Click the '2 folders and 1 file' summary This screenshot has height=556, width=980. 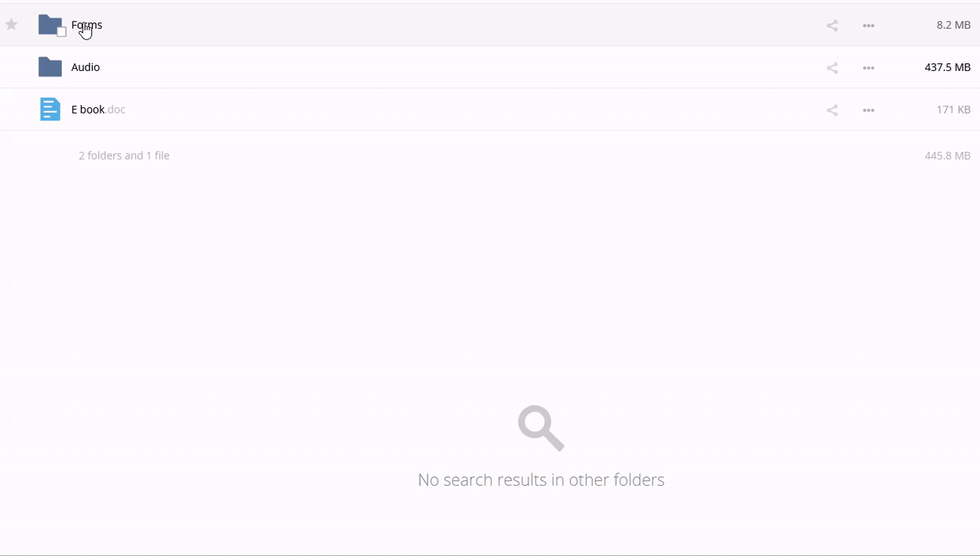coord(124,155)
